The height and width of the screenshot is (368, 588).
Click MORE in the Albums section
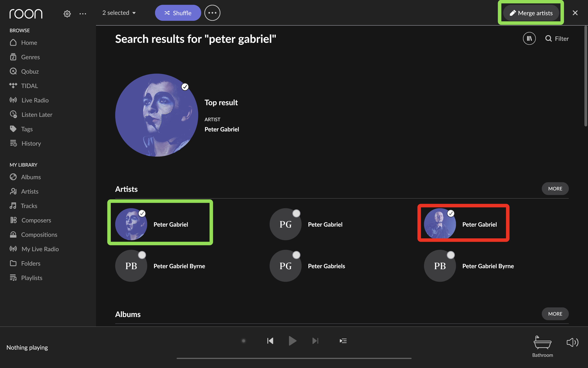(555, 314)
